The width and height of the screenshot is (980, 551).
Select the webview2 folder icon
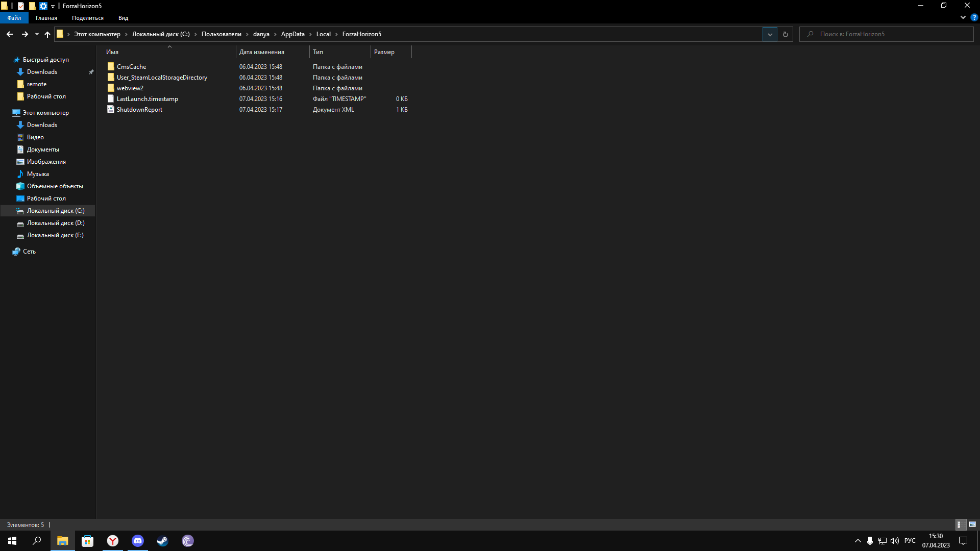[x=111, y=88]
